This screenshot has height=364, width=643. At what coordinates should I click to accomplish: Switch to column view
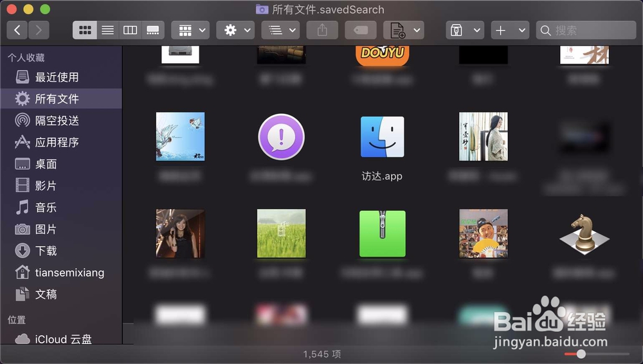click(x=130, y=30)
